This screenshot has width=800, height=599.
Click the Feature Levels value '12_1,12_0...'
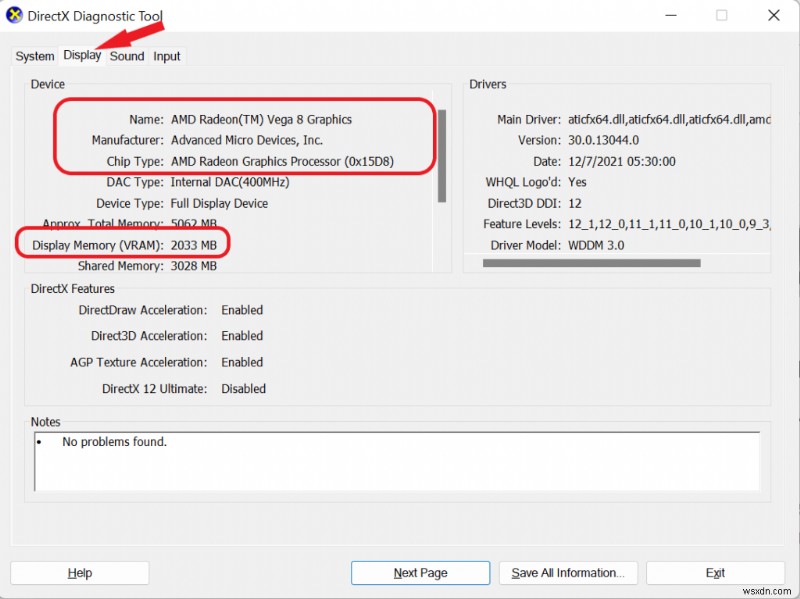click(669, 224)
